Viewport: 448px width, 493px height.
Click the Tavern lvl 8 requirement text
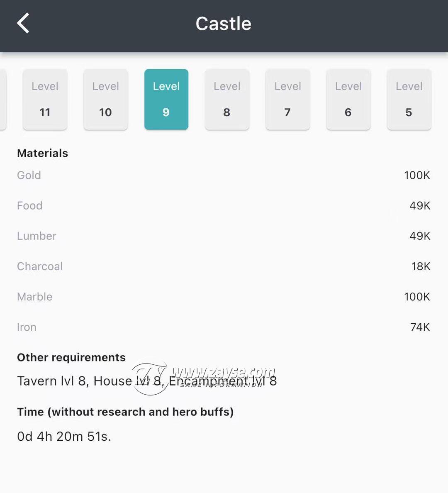[51, 381]
